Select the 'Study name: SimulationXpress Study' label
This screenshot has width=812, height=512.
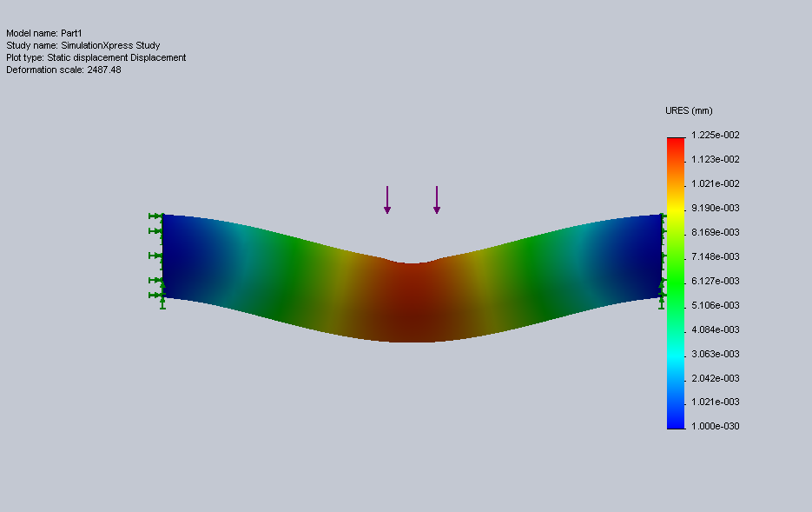click(83, 45)
